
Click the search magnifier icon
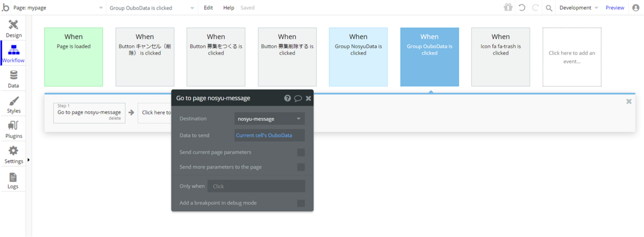coord(549,8)
